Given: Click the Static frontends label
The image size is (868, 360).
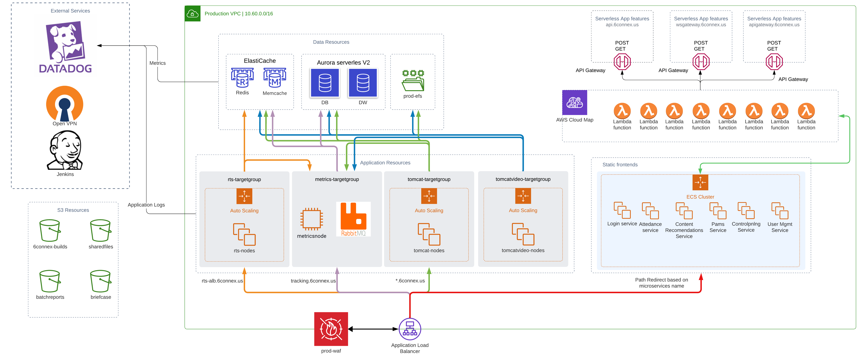Looking at the screenshot, I should point(620,165).
